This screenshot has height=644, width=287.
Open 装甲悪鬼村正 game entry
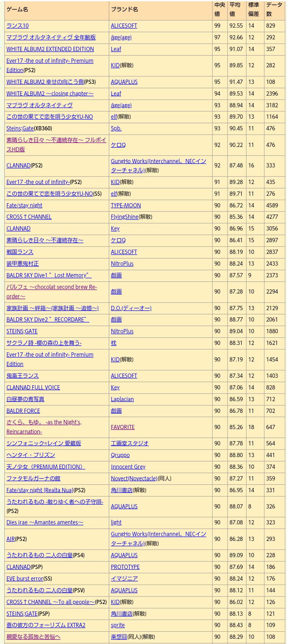(x=22, y=264)
